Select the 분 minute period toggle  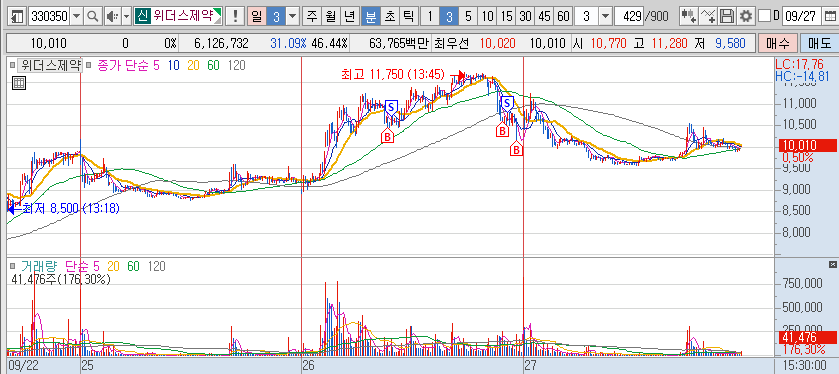[370, 17]
